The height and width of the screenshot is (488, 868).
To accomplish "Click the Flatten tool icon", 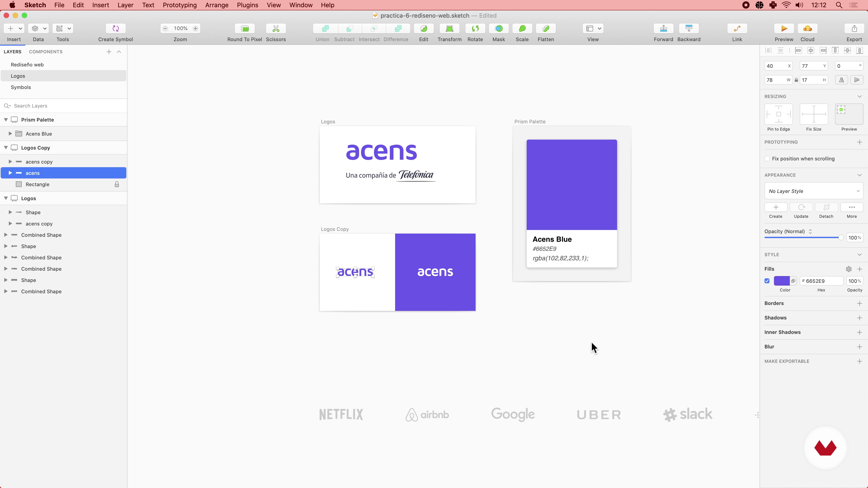I will coord(546,29).
